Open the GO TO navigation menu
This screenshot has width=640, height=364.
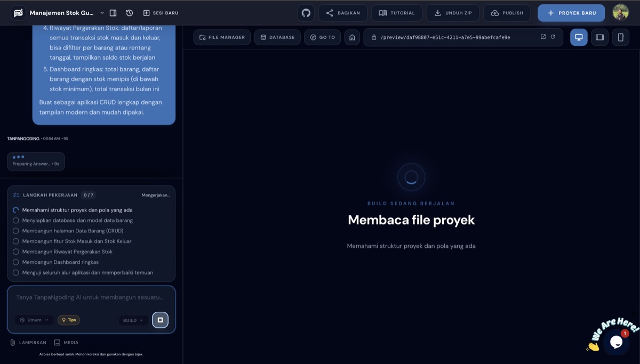(x=323, y=37)
